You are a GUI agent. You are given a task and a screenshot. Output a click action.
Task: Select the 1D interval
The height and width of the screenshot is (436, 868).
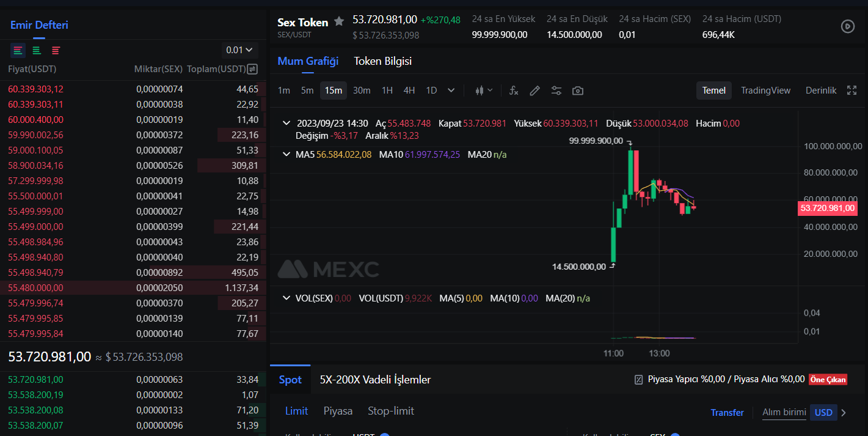431,91
